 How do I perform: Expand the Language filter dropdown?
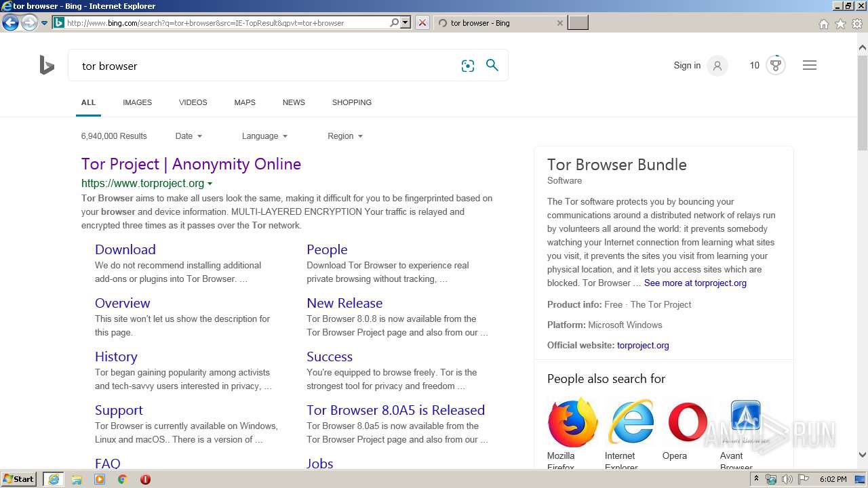coord(264,136)
